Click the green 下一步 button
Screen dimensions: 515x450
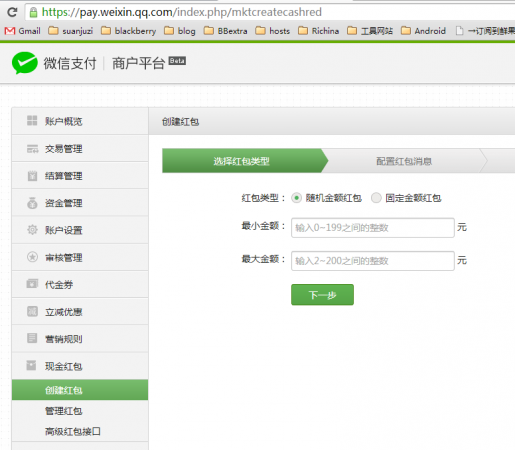coord(322,295)
